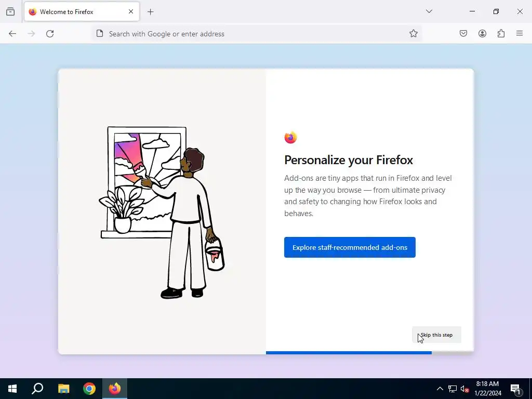Go forward one page
532x399 pixels.
click(x=31, y=34)
